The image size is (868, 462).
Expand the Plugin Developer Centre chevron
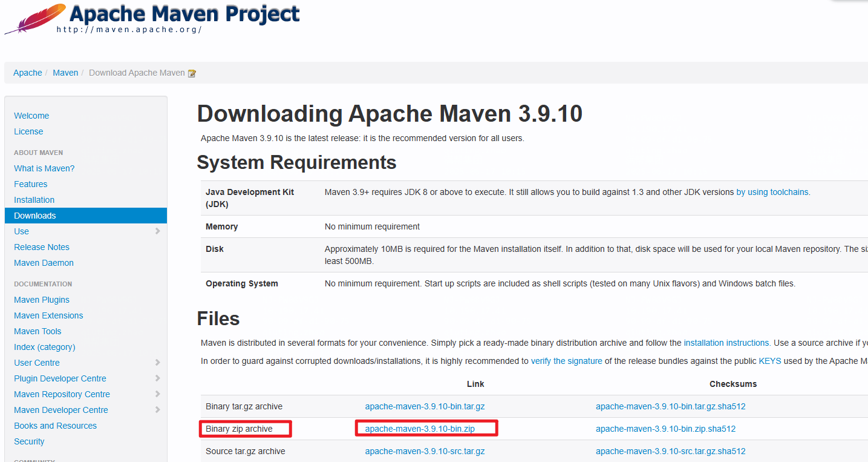157,378
